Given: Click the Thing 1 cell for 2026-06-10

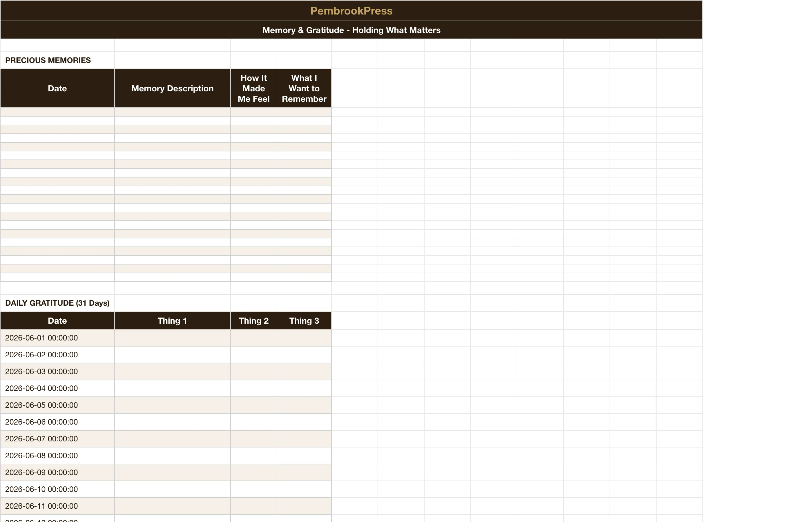Looking at the screenshot, I should [x=172, y=490].
